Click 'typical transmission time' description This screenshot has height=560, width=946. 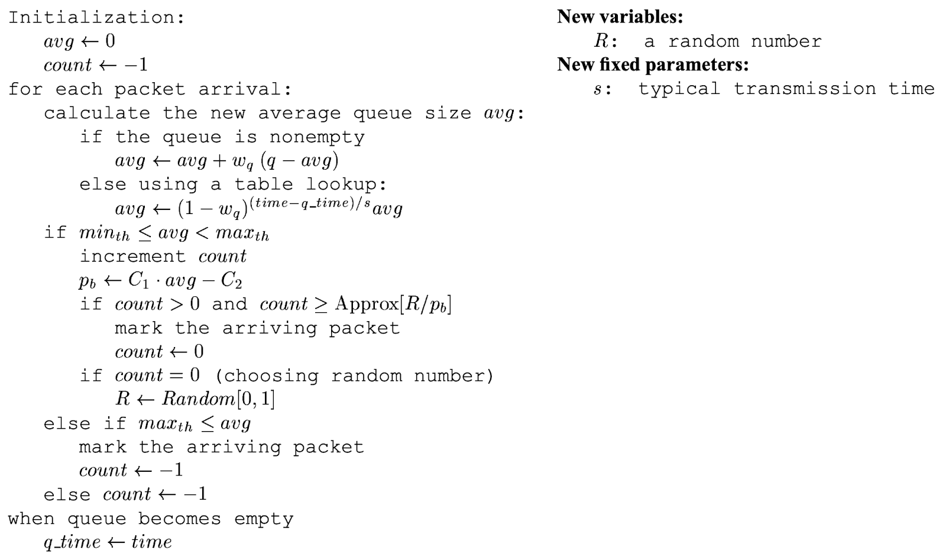coord(787,89)
